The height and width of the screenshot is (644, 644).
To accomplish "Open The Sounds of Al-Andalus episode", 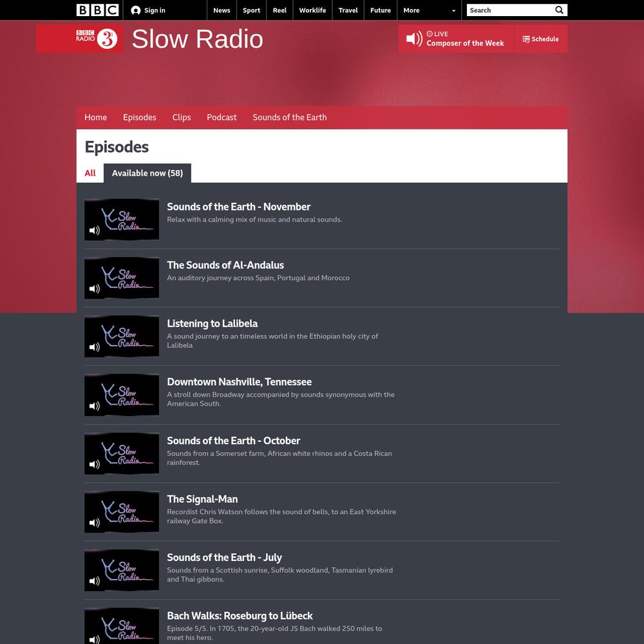I will 225,265.
